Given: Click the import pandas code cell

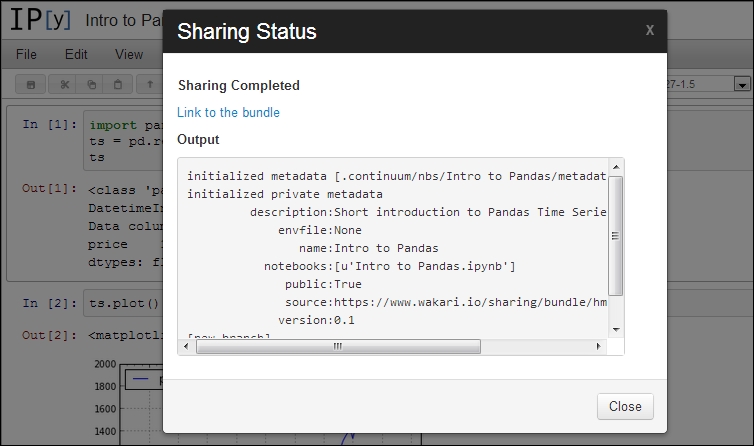Looking at the screenshot, I should 124,140.
